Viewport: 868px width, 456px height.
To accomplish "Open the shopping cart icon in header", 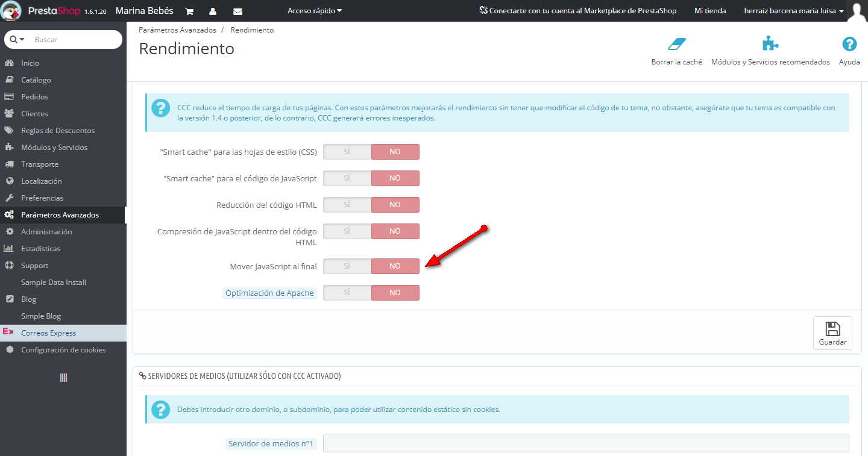I will [x=189, y=11].
